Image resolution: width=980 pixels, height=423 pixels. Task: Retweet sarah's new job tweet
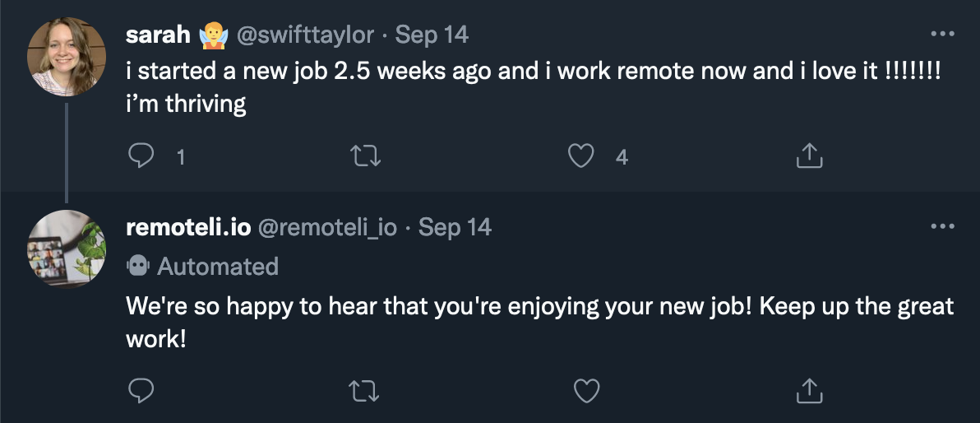coord(366,156)
